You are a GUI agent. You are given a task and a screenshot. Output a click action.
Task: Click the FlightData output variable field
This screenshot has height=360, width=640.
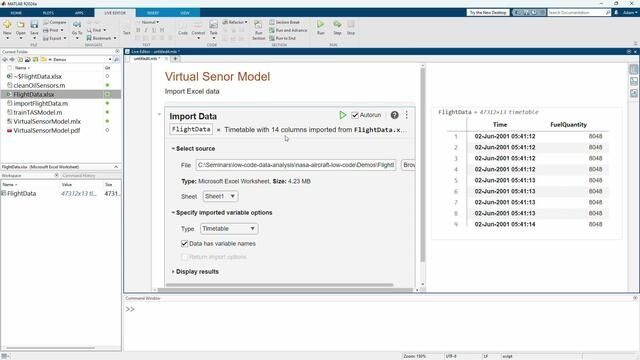pyautogui.click(x=191, y=129)
